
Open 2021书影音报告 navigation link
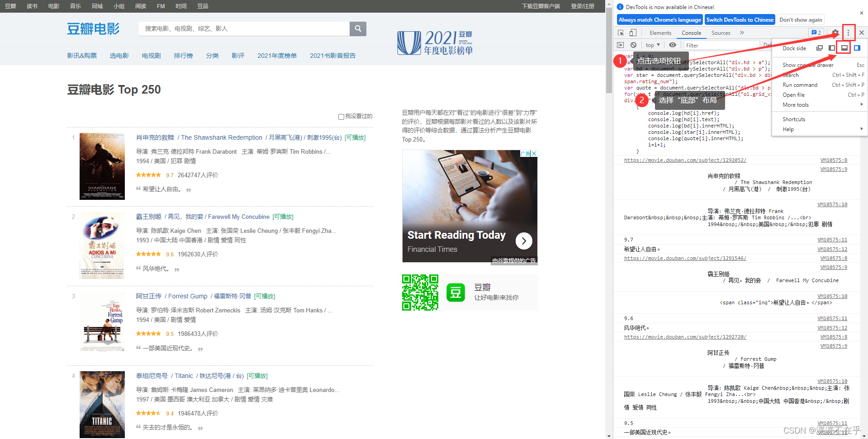coord(332,56)
